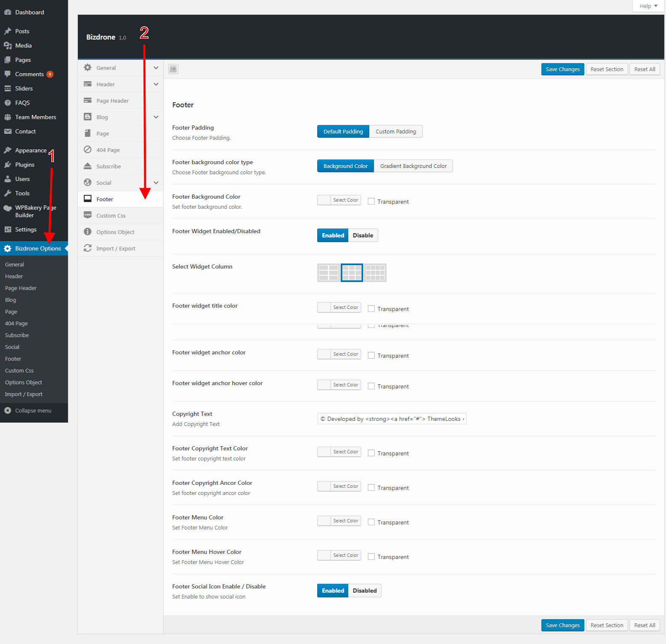Image resolution: width=666 pixels, height=644 pixels.
Task: Click the Dashboard gauge icon
Action: pyautogui.click(x=8, y=12)
